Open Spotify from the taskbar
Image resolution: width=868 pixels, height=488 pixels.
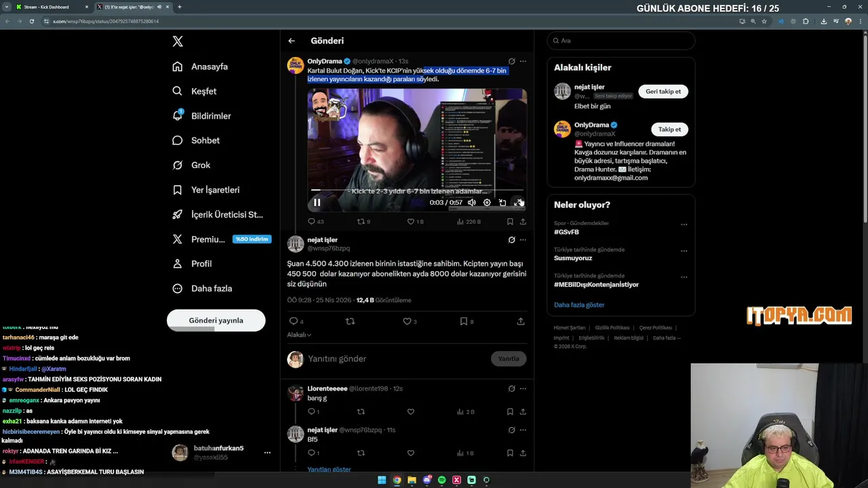coord(441,480)
